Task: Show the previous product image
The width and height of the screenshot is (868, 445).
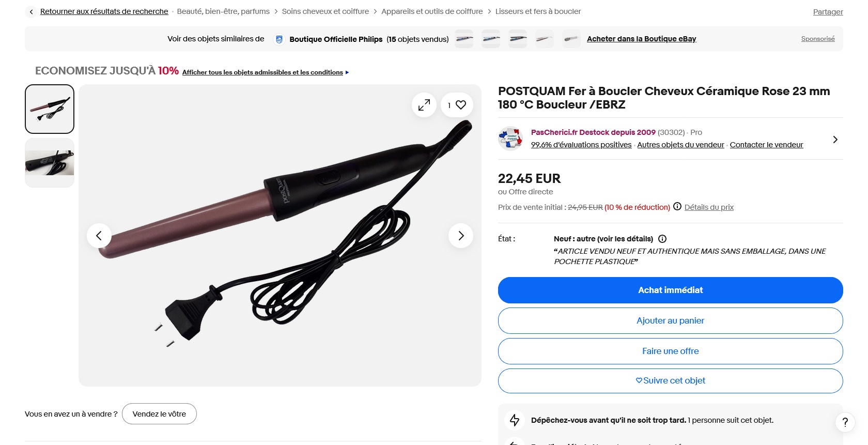Action: click(x=99, y=236)
